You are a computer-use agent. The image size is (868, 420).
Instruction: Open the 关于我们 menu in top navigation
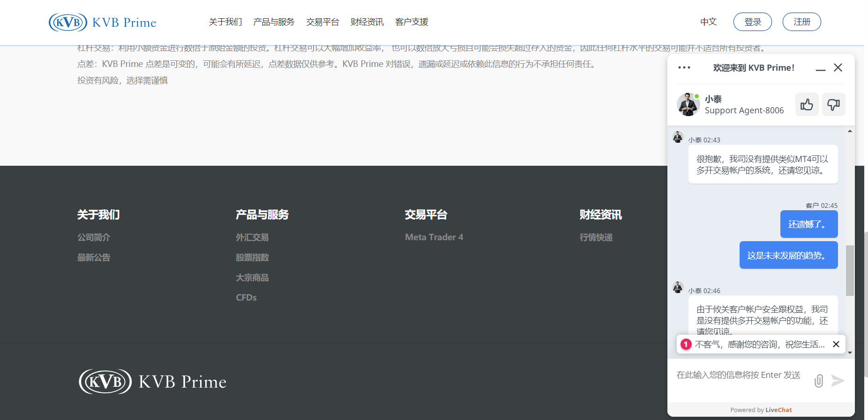click(x=225, y=22)
